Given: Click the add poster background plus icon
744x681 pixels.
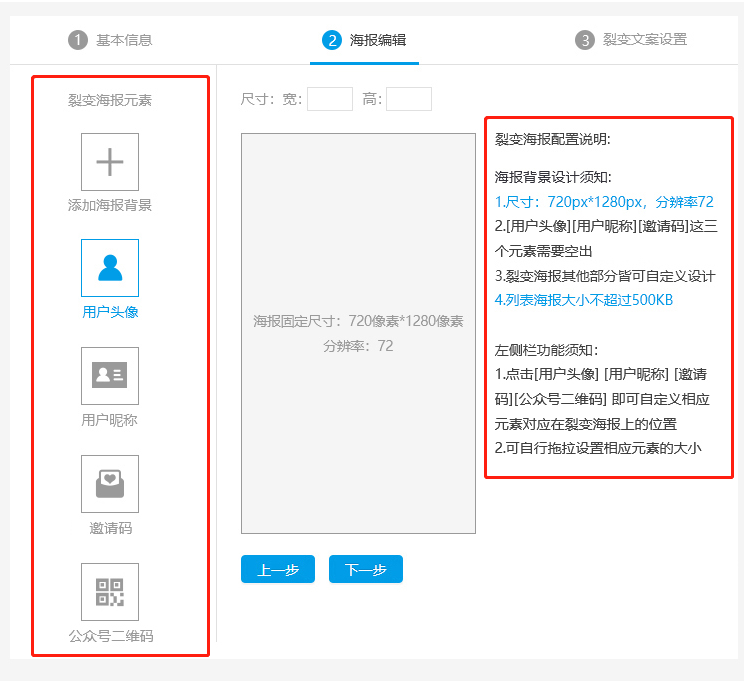Looking at the screenshot, I should (110, 162).
